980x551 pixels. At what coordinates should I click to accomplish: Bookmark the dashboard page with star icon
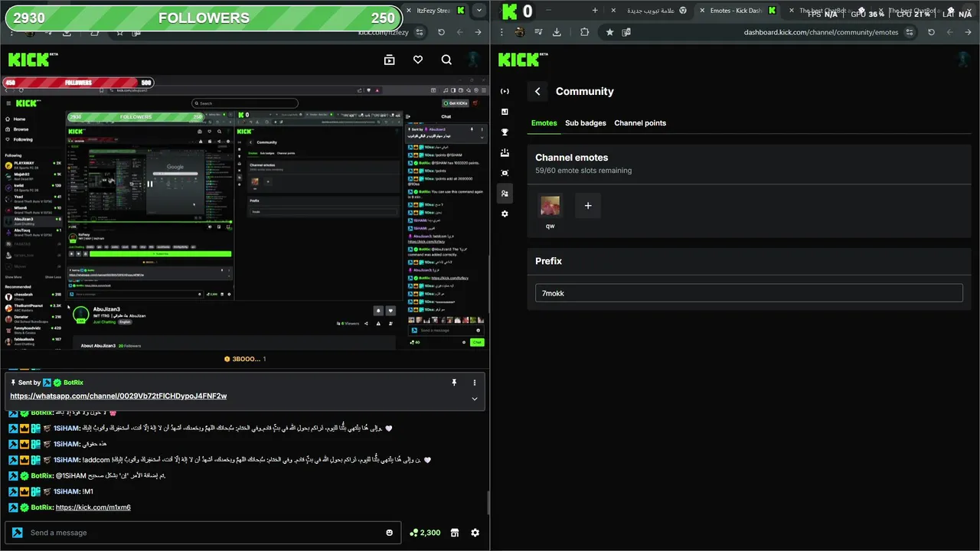coord(609,32)
